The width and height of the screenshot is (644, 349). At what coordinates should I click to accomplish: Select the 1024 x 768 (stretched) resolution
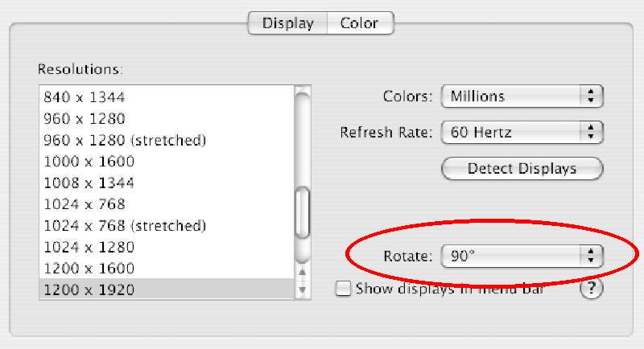[167, 225]
